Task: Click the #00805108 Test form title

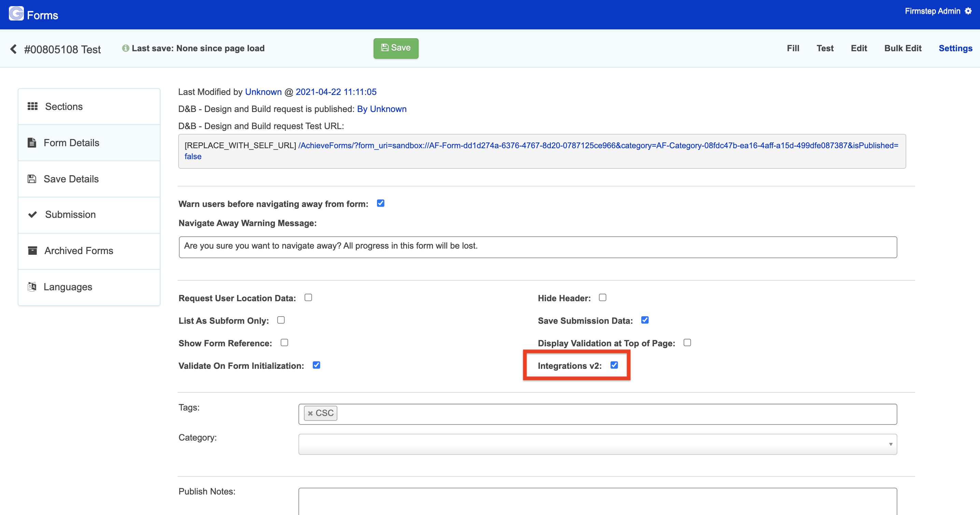Action: pyautogui.click(x=62, y=50)
